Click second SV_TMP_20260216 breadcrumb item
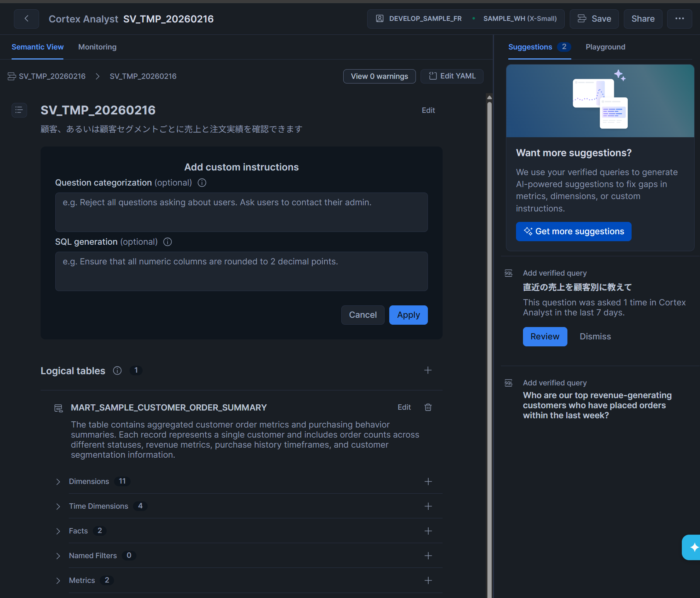 pos(143,77)
